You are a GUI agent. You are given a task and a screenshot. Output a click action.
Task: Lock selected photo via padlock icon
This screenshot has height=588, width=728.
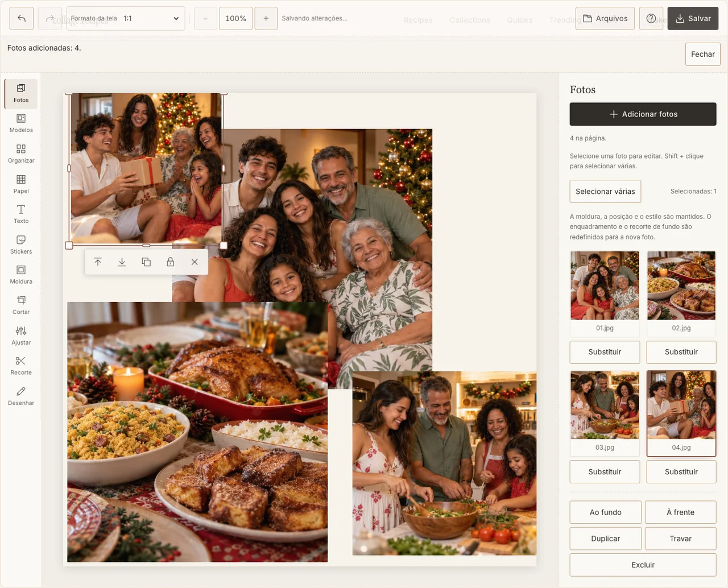170,262
